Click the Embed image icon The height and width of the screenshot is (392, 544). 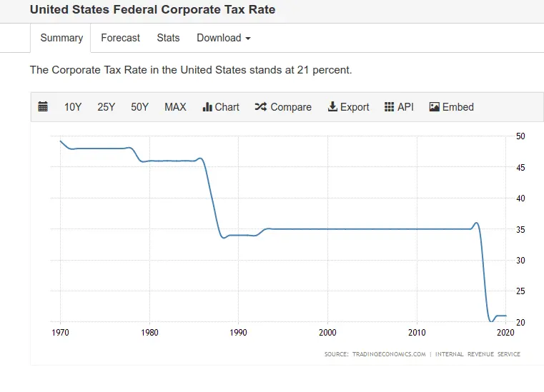(434, 107)
